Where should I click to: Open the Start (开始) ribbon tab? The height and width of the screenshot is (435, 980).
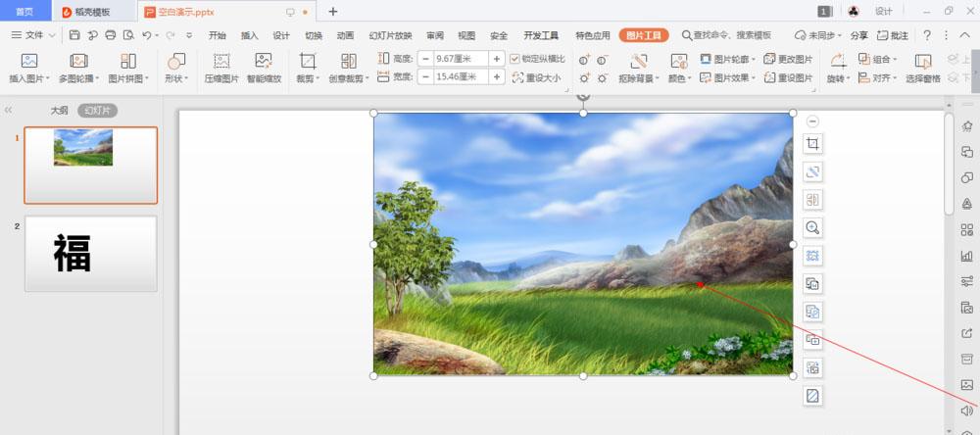tap(217, 35)
